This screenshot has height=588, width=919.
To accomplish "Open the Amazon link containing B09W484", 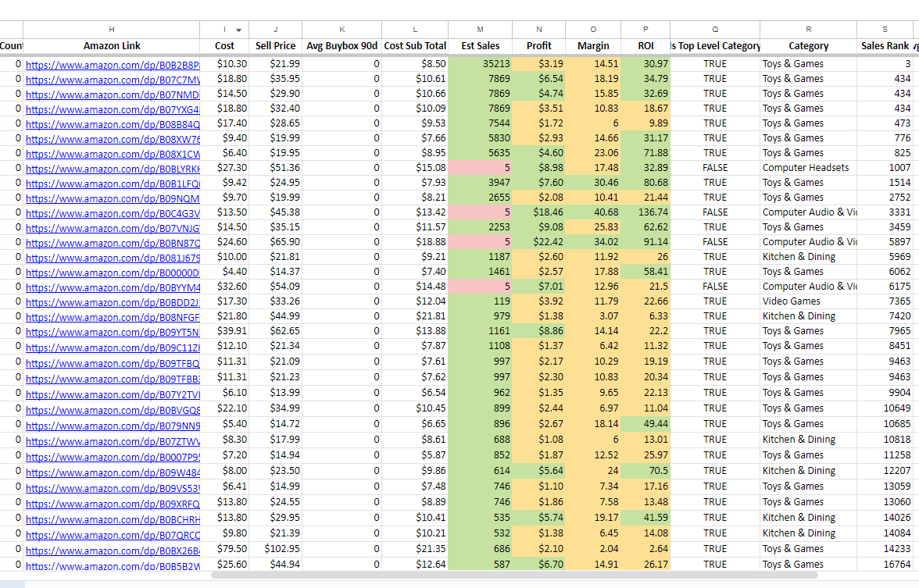I will pyautogui.click(x=113, y=472).
